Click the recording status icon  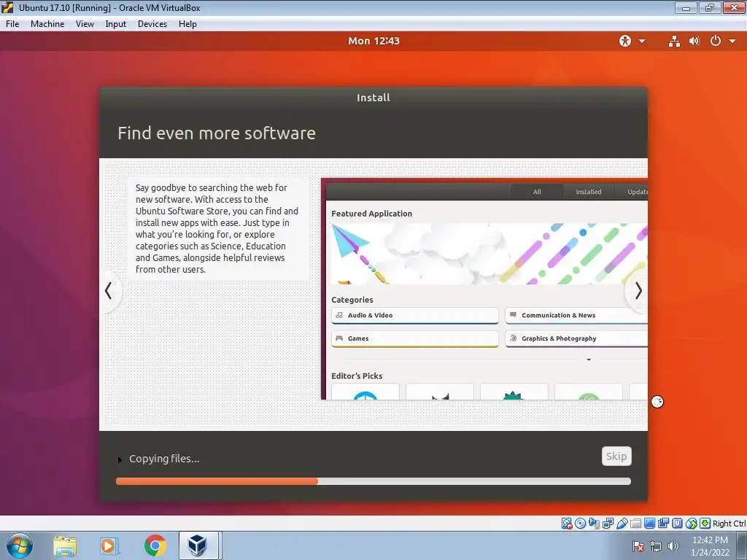coord(663,524)
